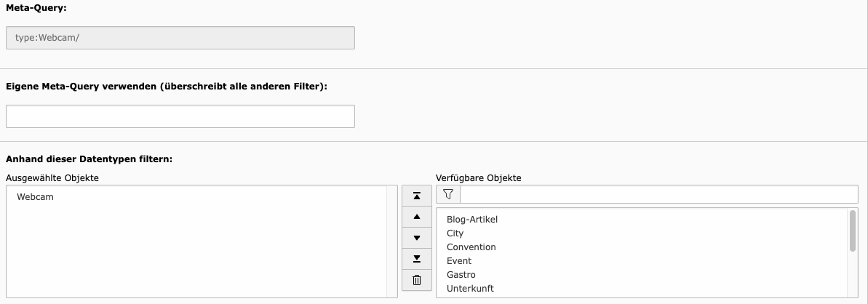This screenshot has height=304, width=868.
Task: Click the filter funnel icon
Action: 448,194
